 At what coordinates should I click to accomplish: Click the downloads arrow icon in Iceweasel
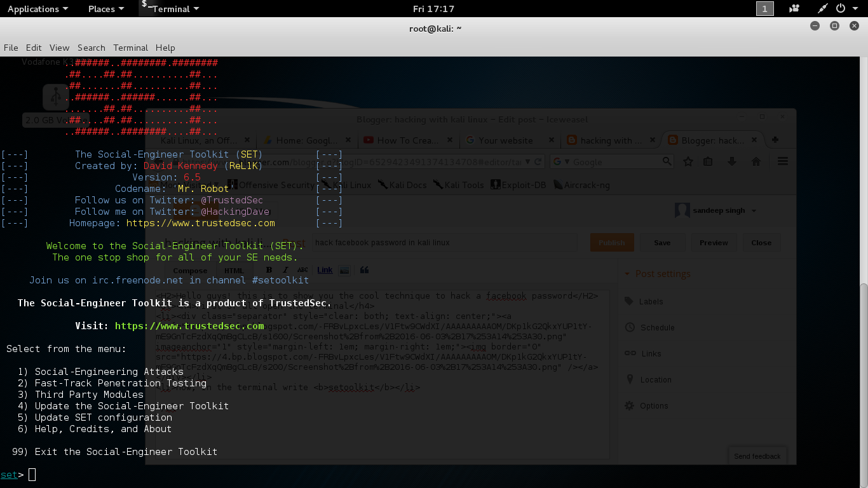[732, 161]
